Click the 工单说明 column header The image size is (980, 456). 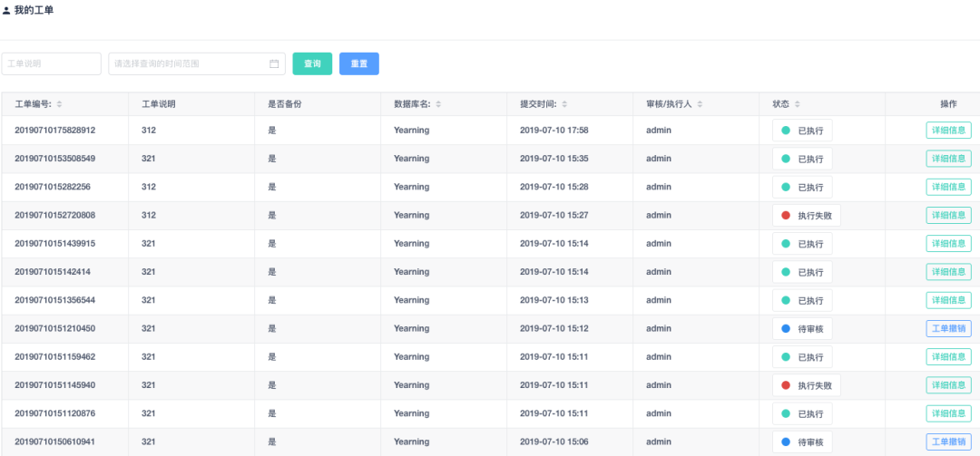point(158,104)
